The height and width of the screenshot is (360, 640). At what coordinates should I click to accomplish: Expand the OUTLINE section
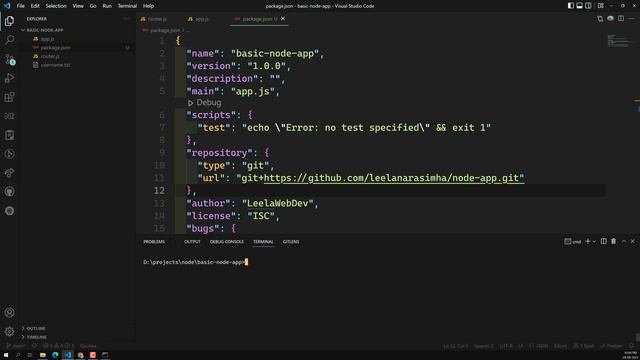click(36, 329)
